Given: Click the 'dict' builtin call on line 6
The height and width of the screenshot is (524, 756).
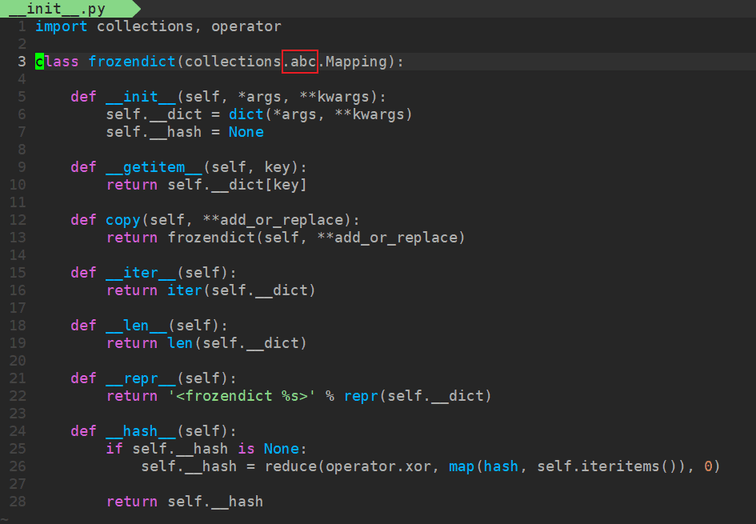Looking at the screenshot, I should [246, 114].
